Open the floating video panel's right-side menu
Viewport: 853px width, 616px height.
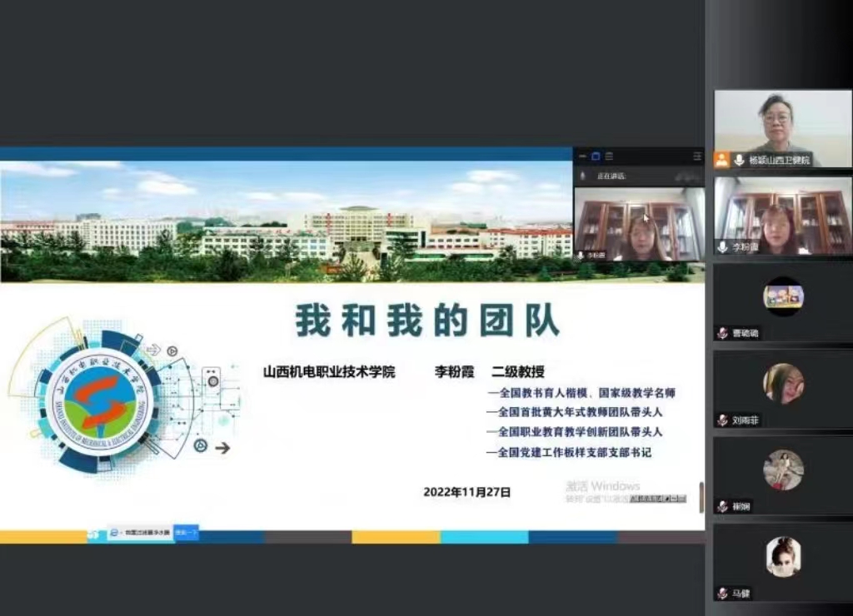click(x=696, y=156)
